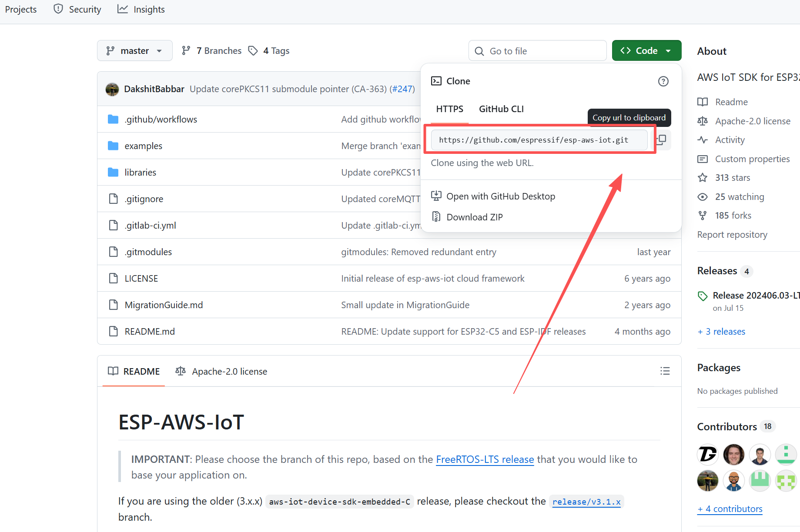Open the Contributors heading link
Viewport: 800px width, 532px height.
(x=736, y=427)
